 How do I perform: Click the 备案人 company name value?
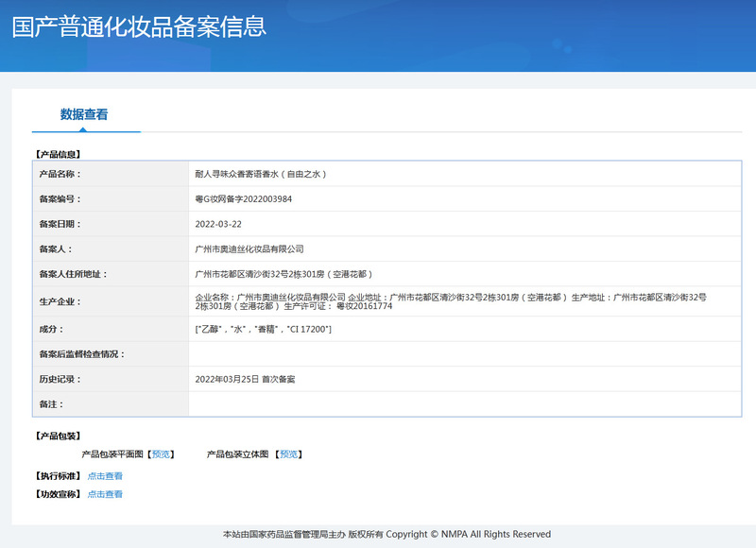pos(249,249)
